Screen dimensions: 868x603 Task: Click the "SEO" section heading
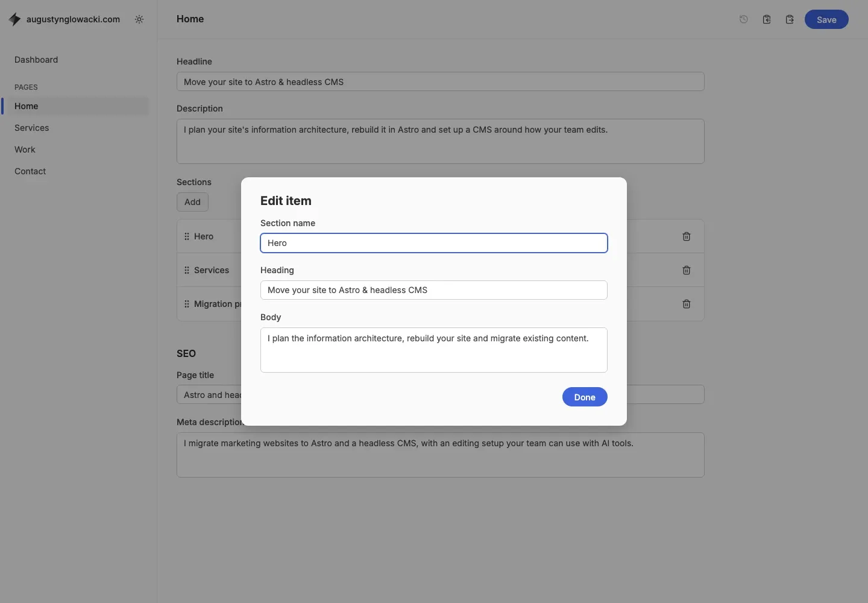tap(186, 353)
